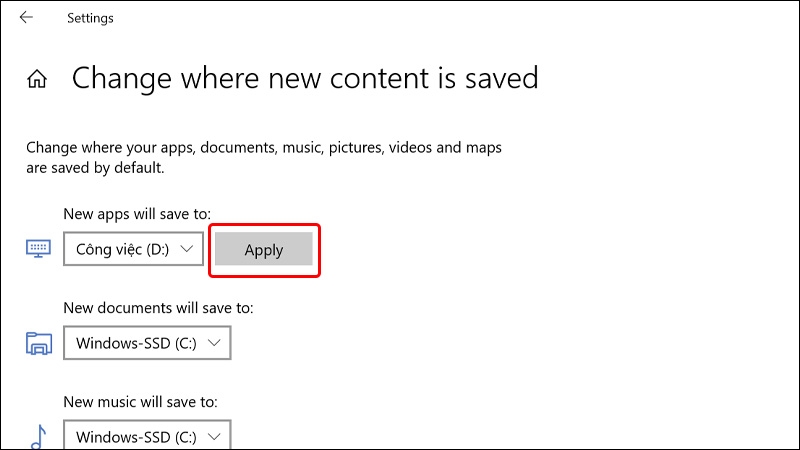
Task: Open the new music Windows-SSD (C:) dropdown
Action: pyautogui.click(x=147, y=435)
